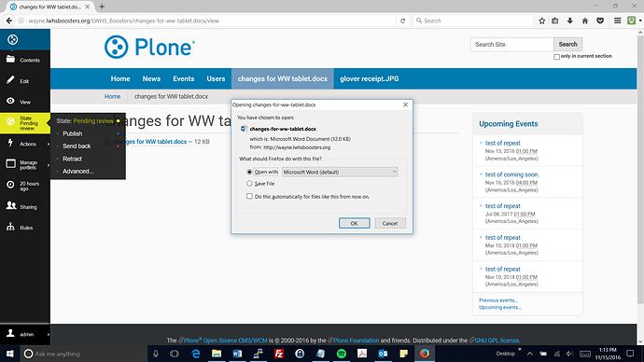Click Ask me anything Cortana box
Viewport: 644px width, 362px height.
(x=84, y=354)
